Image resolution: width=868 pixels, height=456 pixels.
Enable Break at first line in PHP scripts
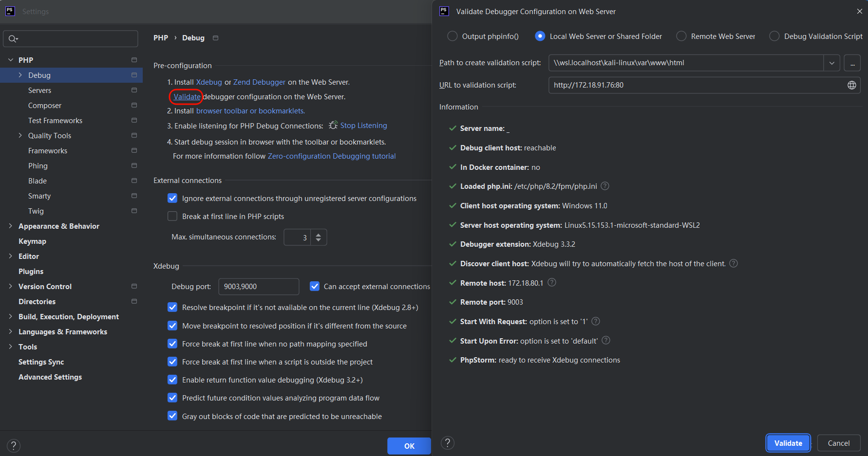point(172,216)
